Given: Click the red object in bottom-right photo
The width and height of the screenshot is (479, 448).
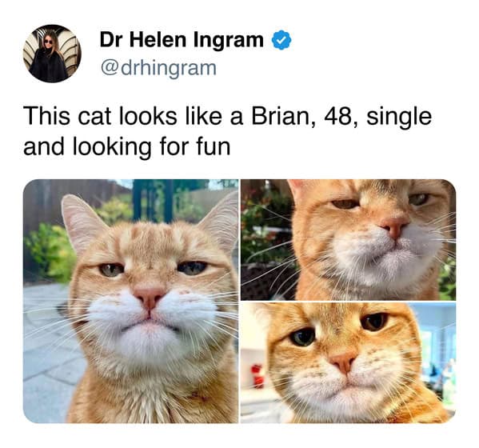Looking at the screenshot, I should point(257,376).
